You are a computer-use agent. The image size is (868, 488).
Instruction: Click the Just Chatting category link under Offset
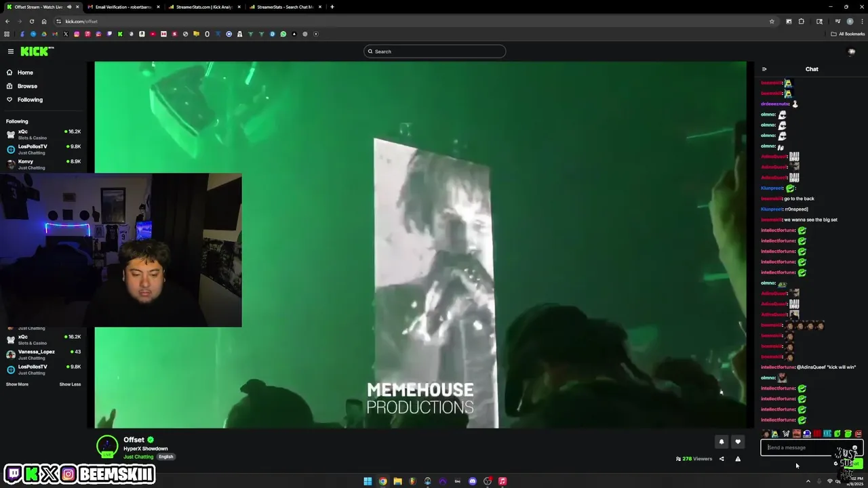[138, 457]
